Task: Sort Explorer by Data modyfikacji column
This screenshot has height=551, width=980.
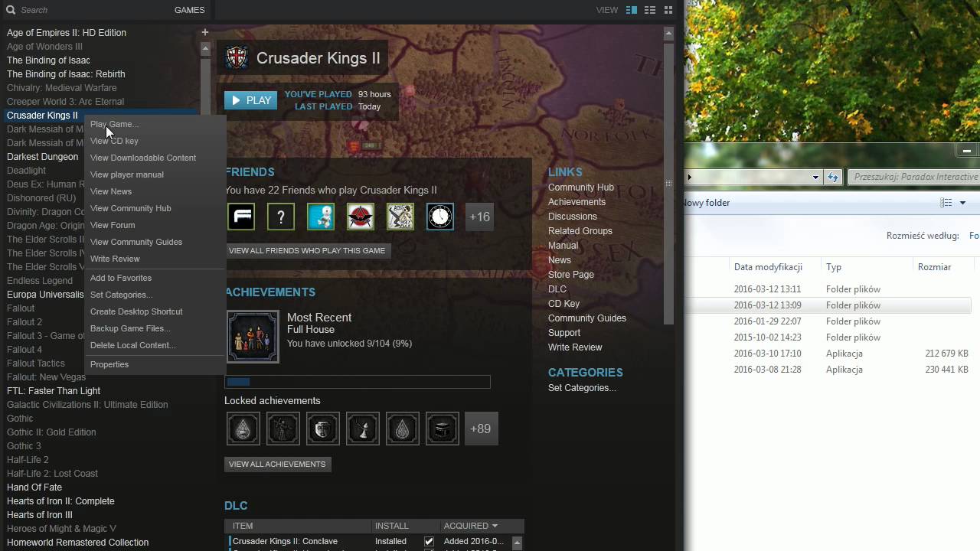Action: 768,267
